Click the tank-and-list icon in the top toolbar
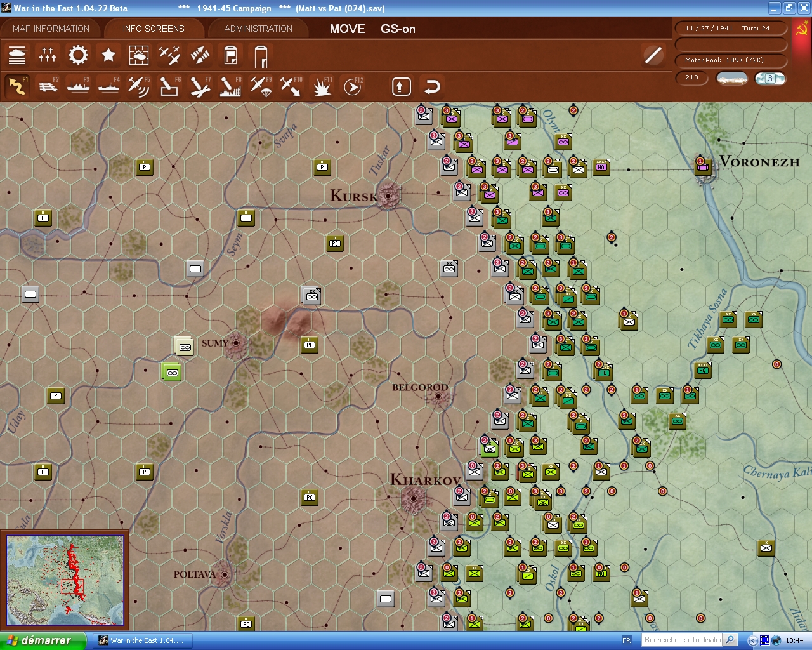Screen dimensions: 812x650 point(17,55)
